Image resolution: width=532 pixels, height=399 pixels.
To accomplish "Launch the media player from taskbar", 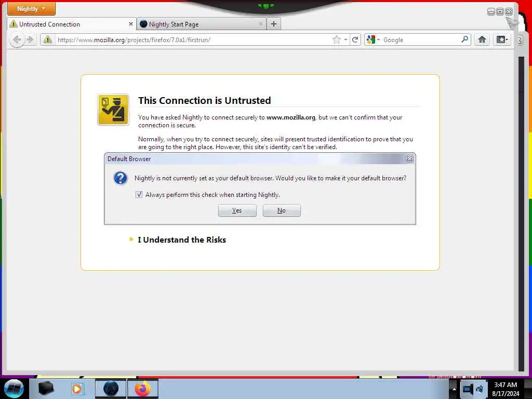I will coord(77,389).
